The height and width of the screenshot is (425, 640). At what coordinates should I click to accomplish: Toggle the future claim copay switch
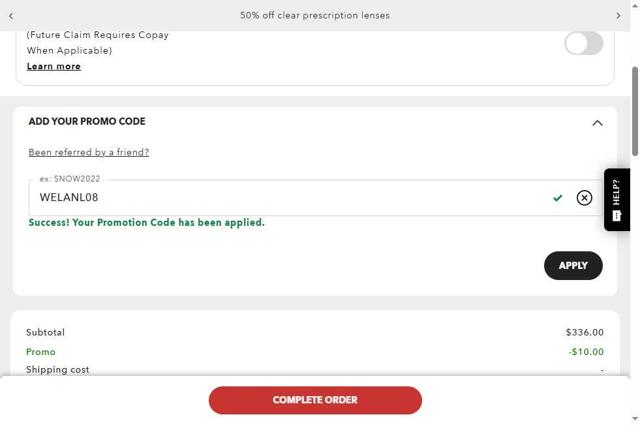click(583, 43)
